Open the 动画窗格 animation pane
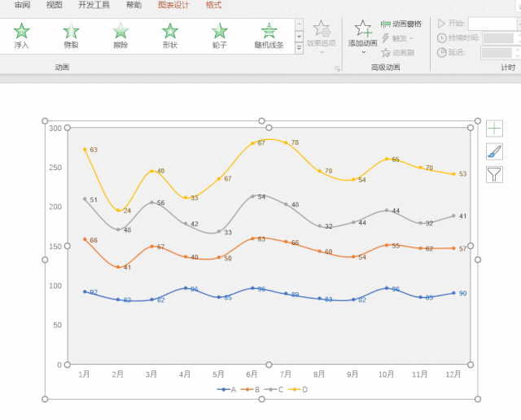Screen dimensions: 521x420 click(401, 24)
